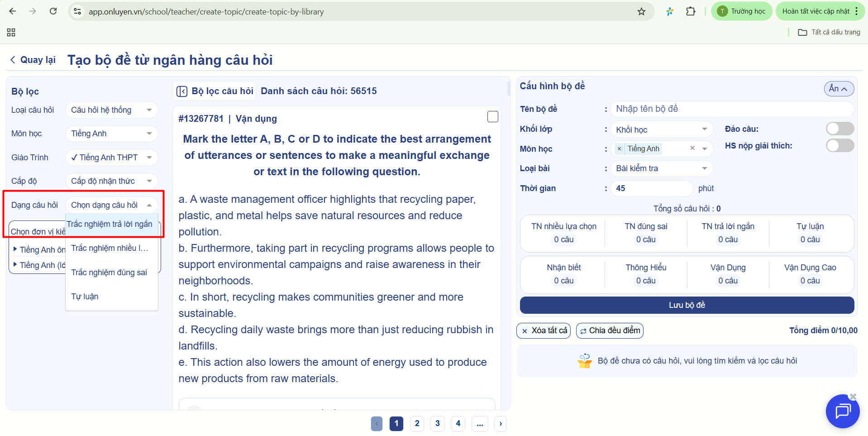Expand the Khối học dropdown
Viewport: 868px width, 436px height.
661,129
